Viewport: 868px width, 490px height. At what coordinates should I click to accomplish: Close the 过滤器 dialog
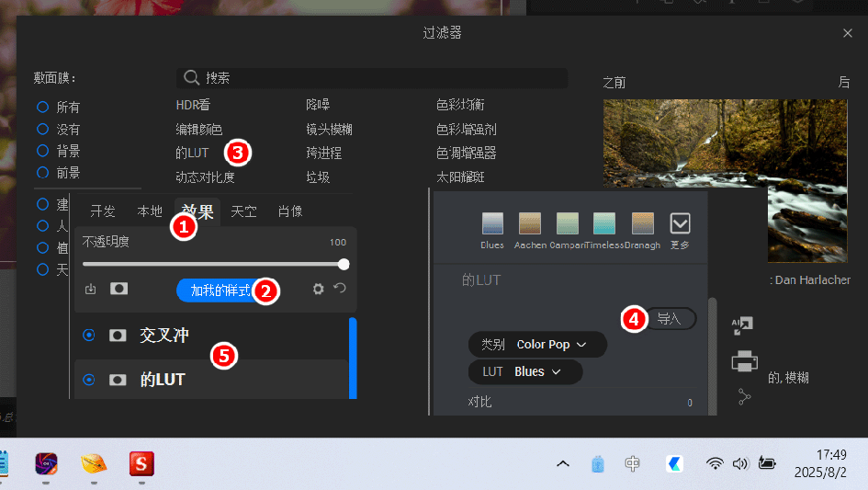click(848, 33)
